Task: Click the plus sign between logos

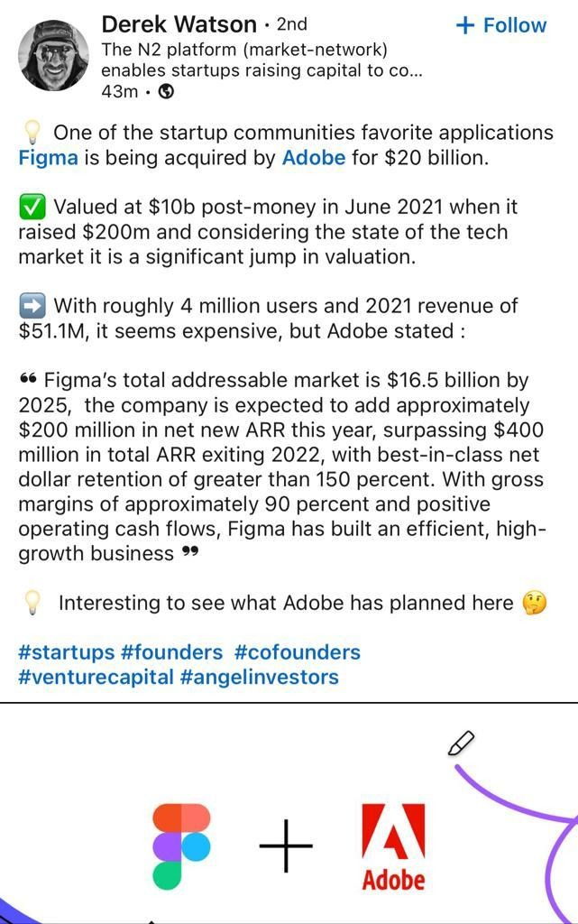Action: (286, 845)
